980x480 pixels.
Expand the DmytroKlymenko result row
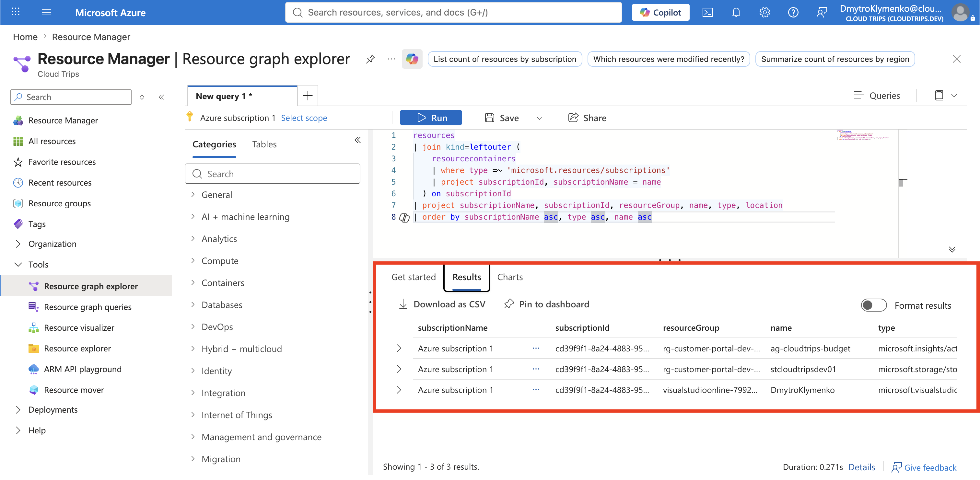[x=399, y=390]
